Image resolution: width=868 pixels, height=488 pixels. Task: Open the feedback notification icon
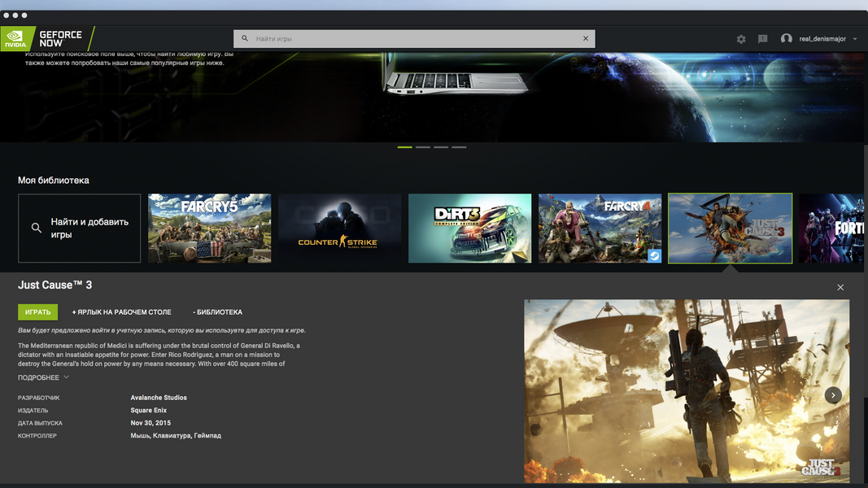[x=762, y=39]
